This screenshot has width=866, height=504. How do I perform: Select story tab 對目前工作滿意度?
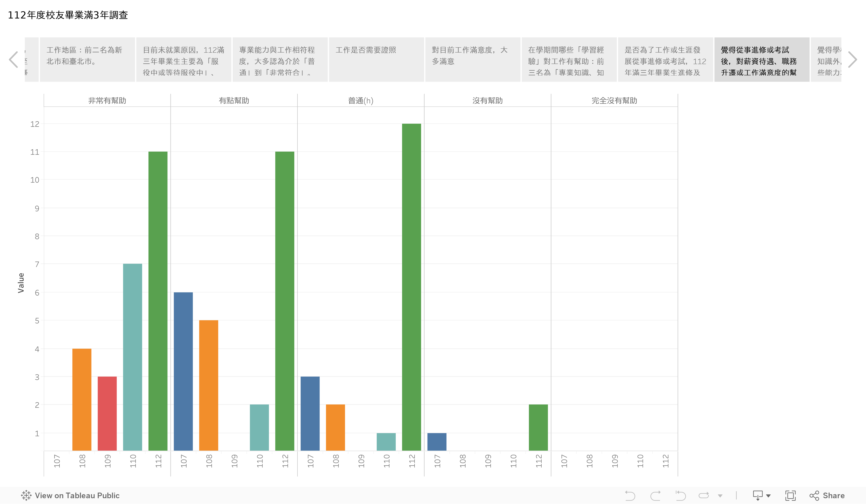pyautogui.click(x=473, y=59)
